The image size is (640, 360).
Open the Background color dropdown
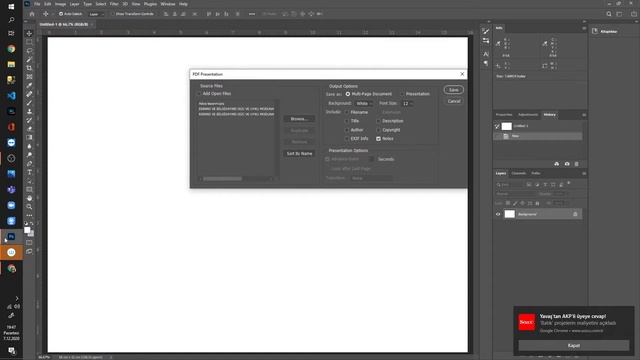(364, 104)
